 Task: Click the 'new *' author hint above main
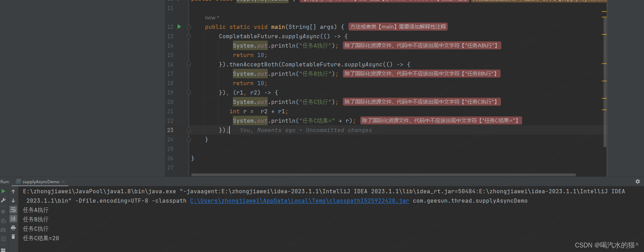[212, 18]
